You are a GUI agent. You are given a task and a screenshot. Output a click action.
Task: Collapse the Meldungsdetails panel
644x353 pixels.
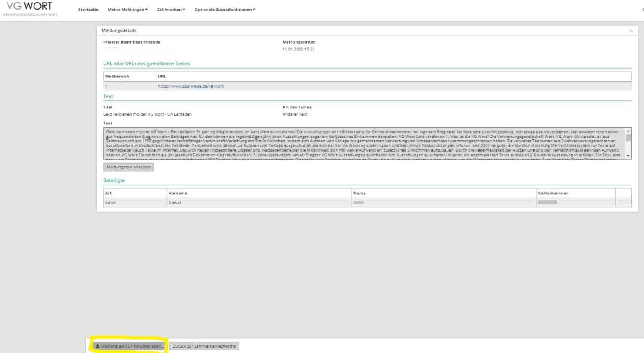tap(631, 31)
